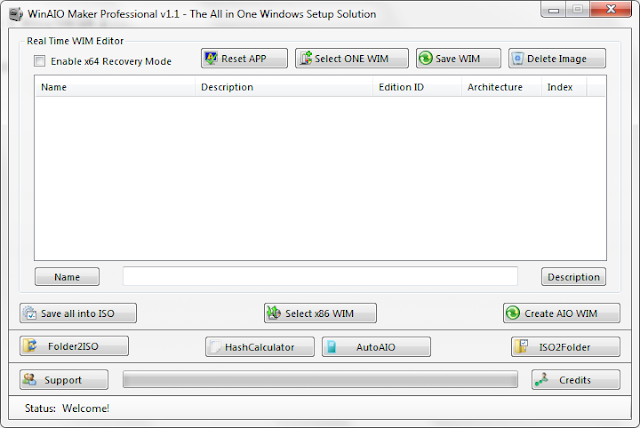
Task: Click the Save all into ISO icon
Action: coord(29,313)
